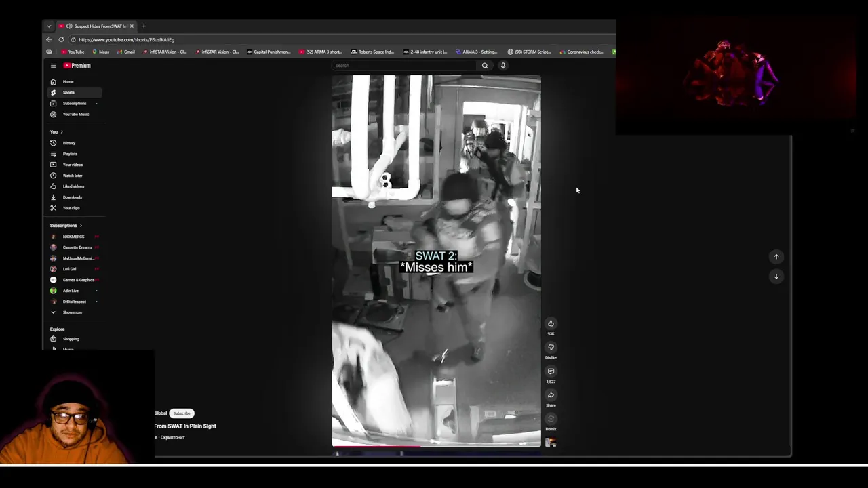
Task: Open the YouTube hamburger guide menu
Action: [53, 66]
